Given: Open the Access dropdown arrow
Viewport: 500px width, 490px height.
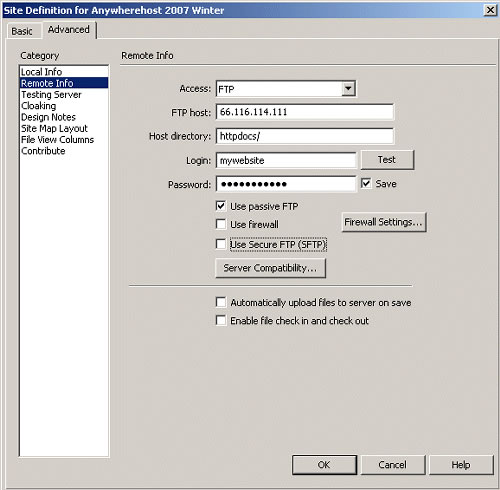Looking at the screenshot, I should [x=348, y=89].
